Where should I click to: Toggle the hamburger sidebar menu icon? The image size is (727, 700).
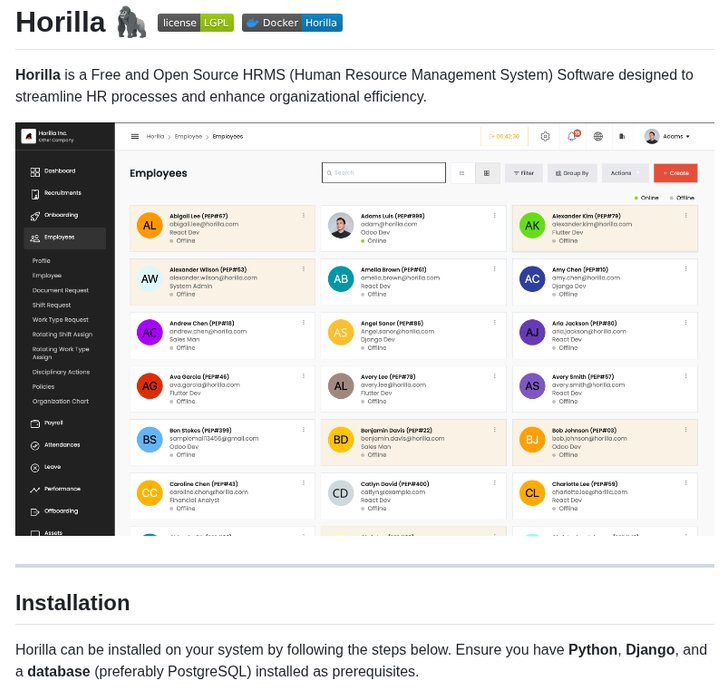[x=135, y=136]
